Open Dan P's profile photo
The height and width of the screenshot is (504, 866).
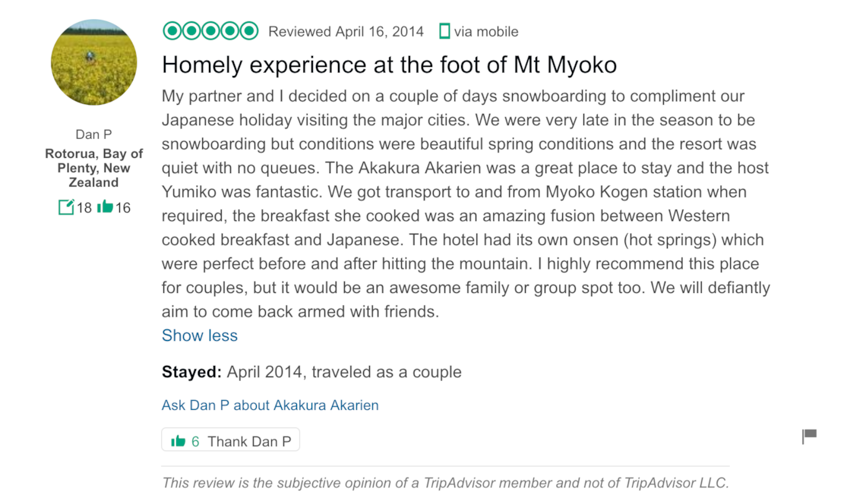point(94,62)
